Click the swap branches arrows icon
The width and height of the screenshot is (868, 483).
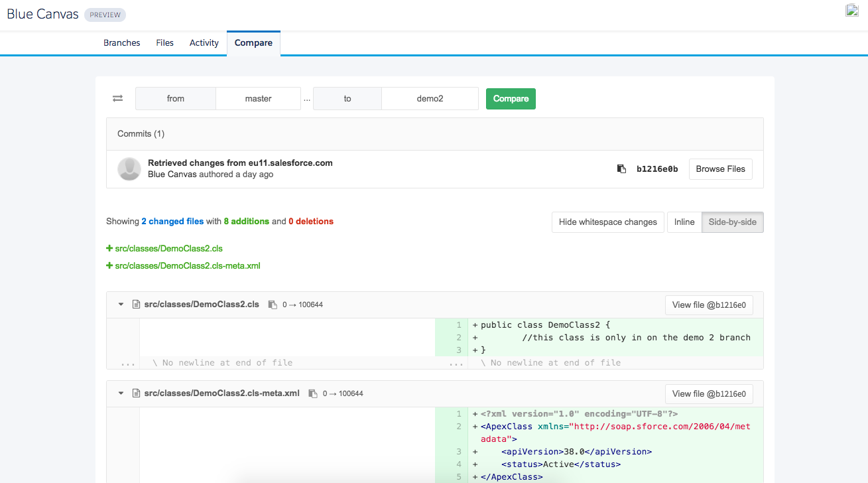117,98
